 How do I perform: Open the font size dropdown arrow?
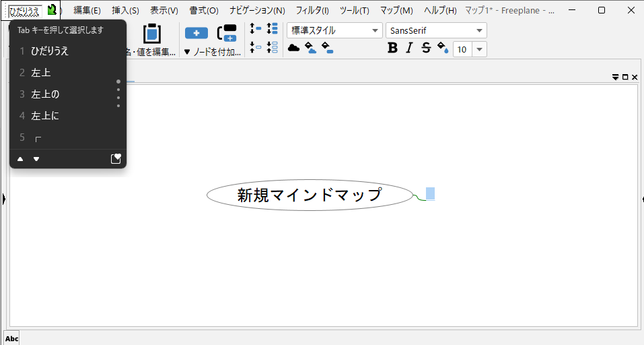479,50
